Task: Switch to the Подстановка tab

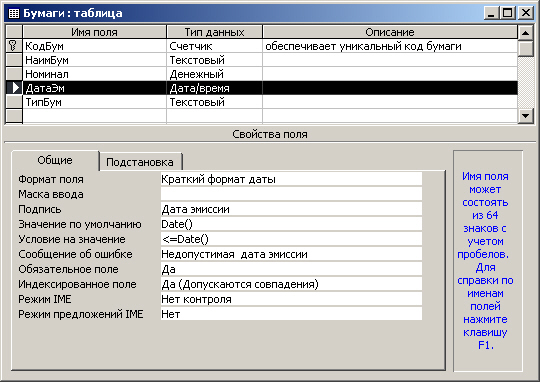Action: 140,162
